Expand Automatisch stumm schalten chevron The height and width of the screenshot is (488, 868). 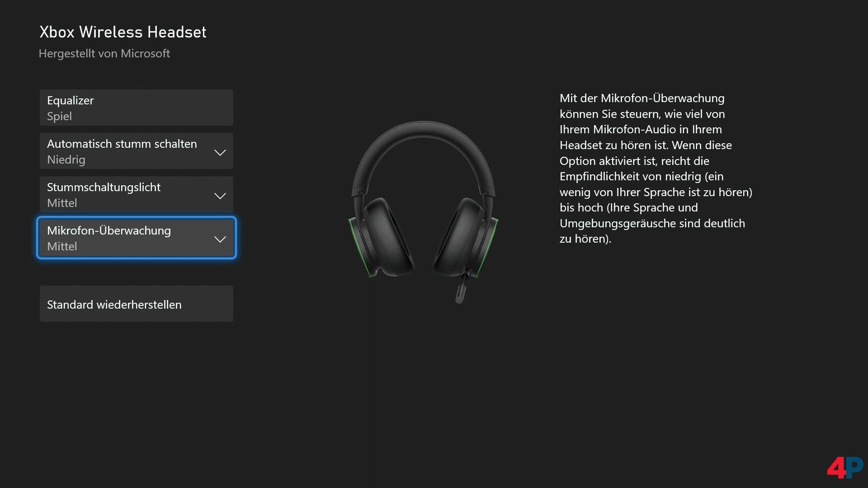pyautogui.click(x=220, y=152)
